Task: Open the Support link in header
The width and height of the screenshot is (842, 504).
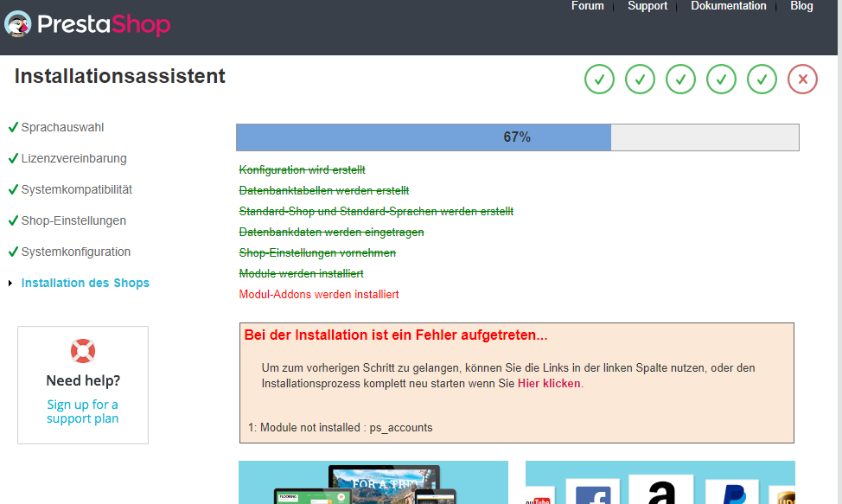Action: pyautogui.click(x=647, y=6)
